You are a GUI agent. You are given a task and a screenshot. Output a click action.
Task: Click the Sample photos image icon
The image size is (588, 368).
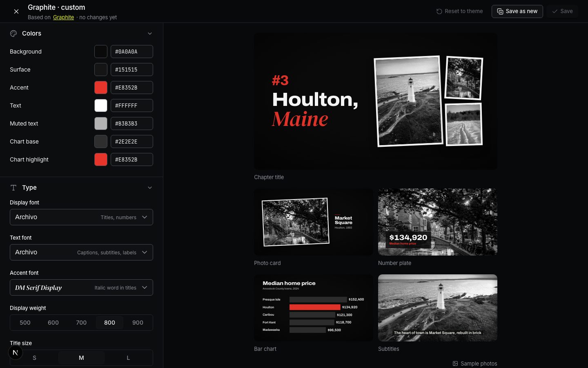[455, 364]
